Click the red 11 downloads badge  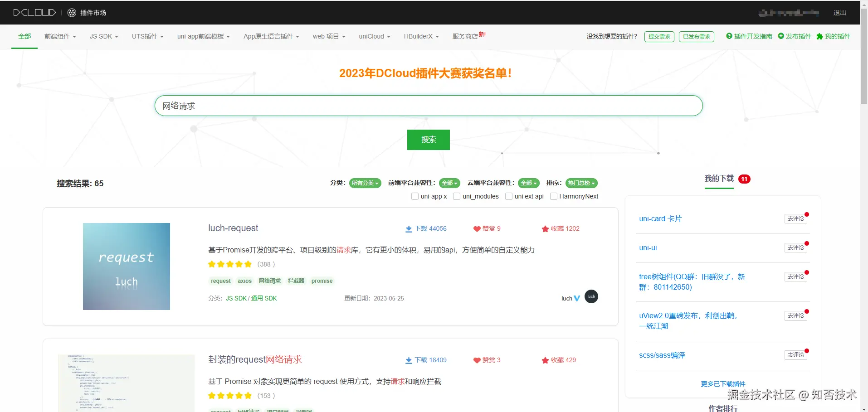(744, 179)
